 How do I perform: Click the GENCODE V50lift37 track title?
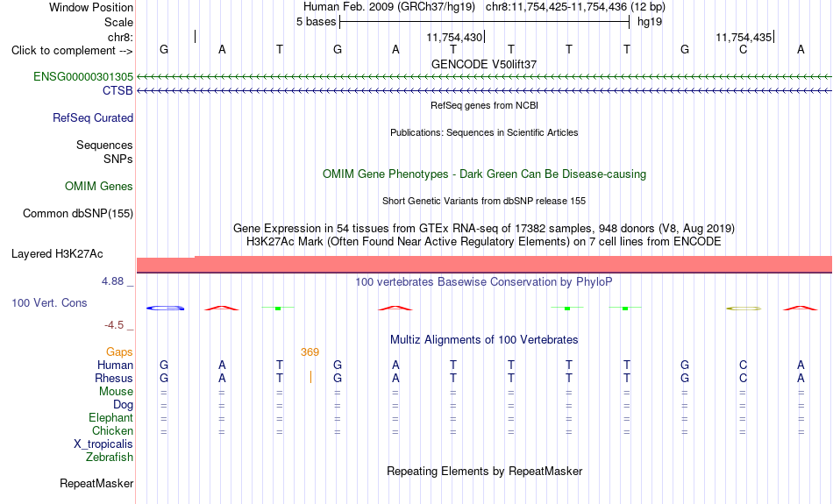(484, 64)
